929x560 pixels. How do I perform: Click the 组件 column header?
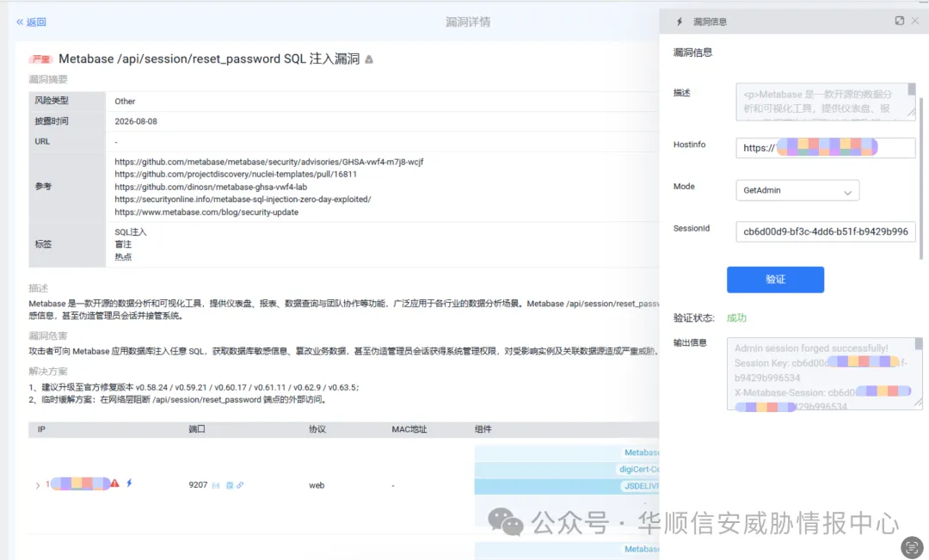[483, 429]
